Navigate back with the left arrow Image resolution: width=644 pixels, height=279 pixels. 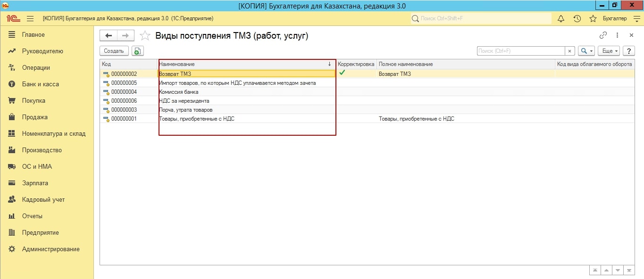[109, 36]
